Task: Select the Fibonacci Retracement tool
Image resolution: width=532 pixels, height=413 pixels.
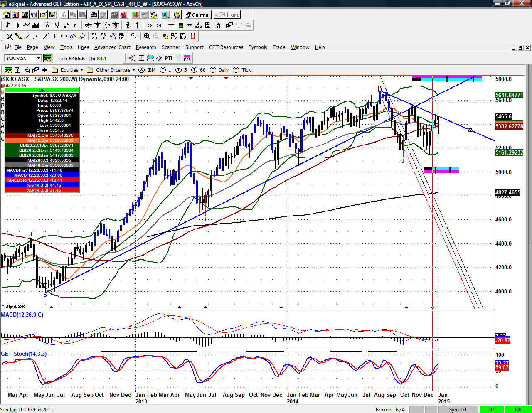Action: [x=94, y=37]
